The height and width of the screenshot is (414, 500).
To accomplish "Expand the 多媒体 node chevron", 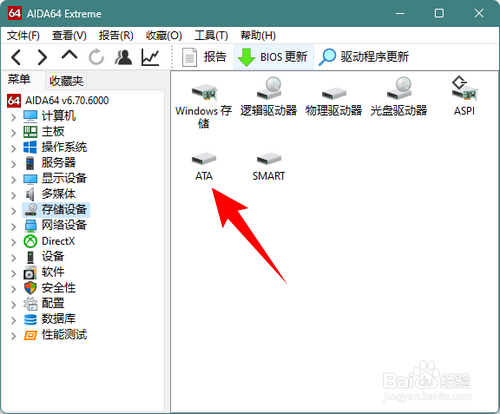I will coord(13,195).
